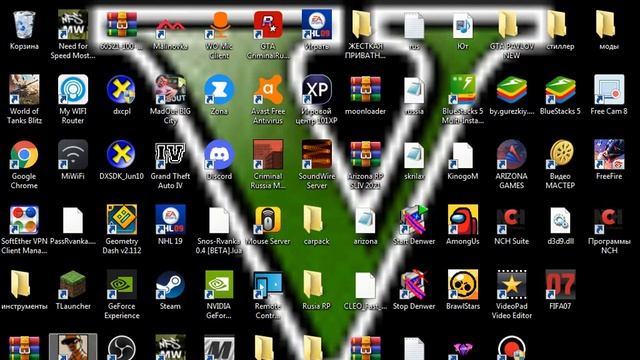Screen dimensions: 640x360
Task: Launch Geometry Dash v2.112
Action: point(122,220)
